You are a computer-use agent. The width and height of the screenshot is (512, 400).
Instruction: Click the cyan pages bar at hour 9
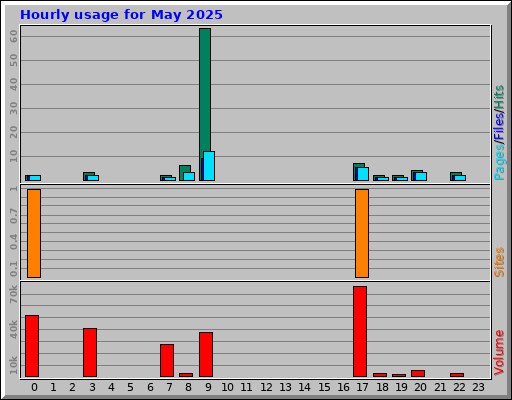point(209,166)
